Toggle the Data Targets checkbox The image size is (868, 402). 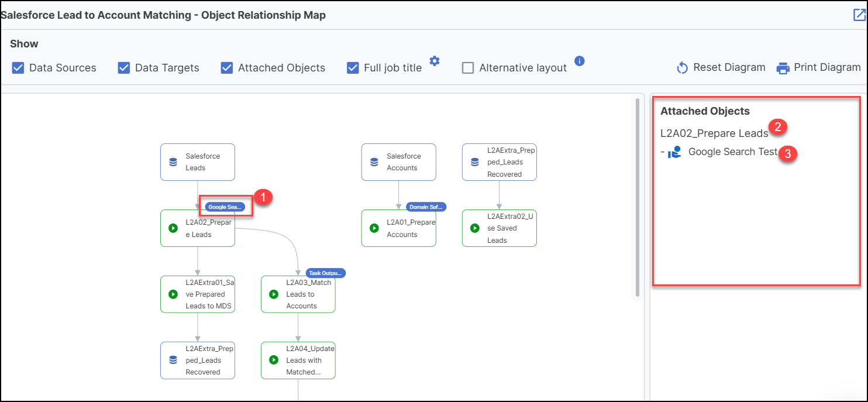pos(124,68)
